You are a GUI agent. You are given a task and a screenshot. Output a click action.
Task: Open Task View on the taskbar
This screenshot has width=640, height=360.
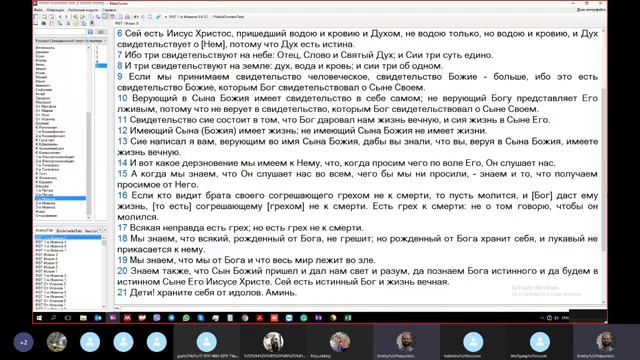tap(68, 318)
